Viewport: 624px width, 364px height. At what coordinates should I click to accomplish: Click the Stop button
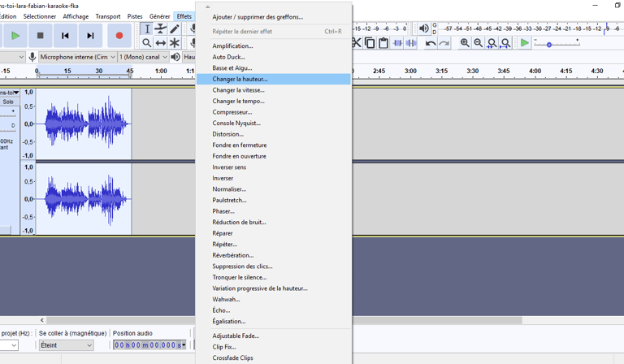40,36
